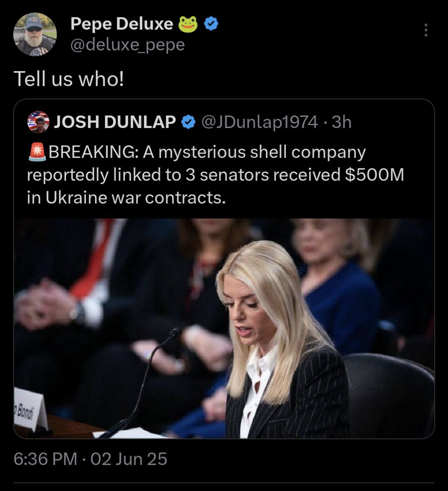Click the verified badge next to JOSH DUNLAP
This screenshot has height=491, width=448.
[x=189, y=122]
